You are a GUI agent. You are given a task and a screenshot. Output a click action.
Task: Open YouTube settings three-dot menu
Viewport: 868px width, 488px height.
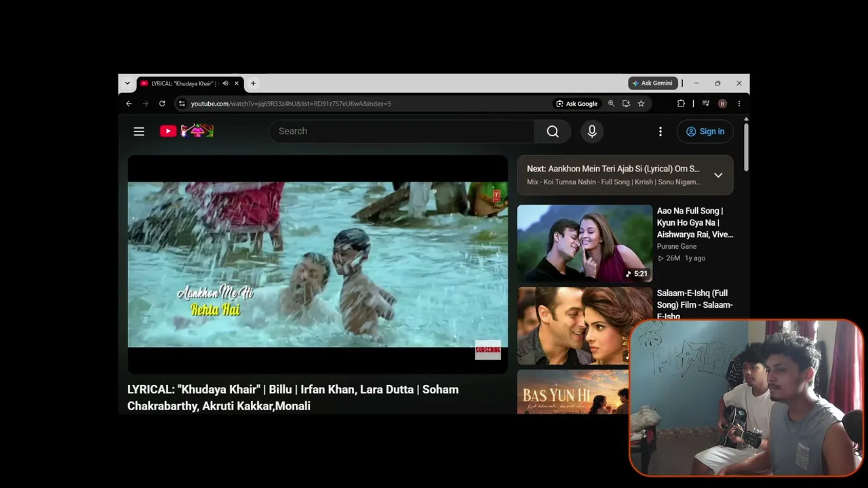pyautogui.click(x=660, y=131)
